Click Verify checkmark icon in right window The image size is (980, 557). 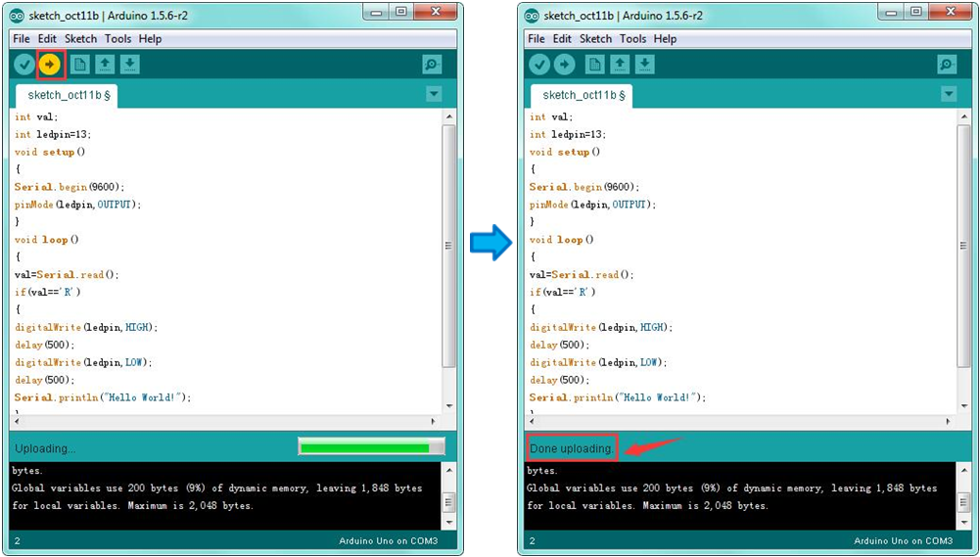coord(539,65)
